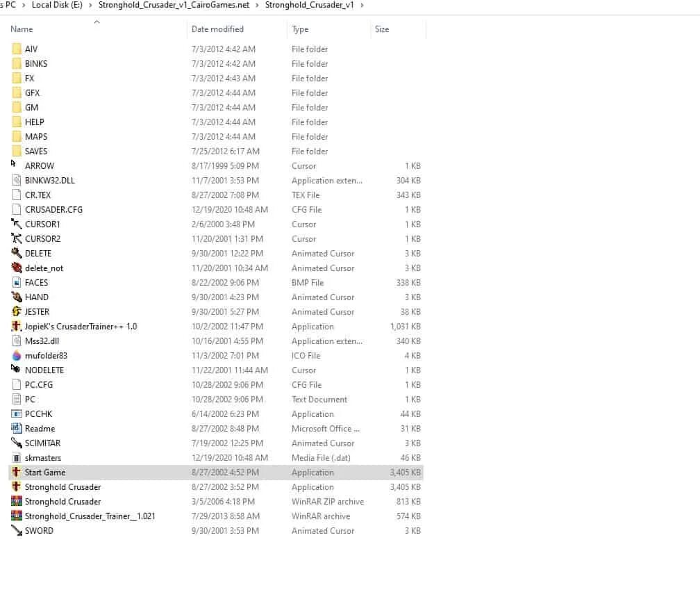Image resolution: width=700 pixels, height=590 pixels.
Task: Select the BINKW32.DLL file icon
Action: point(17,181)
